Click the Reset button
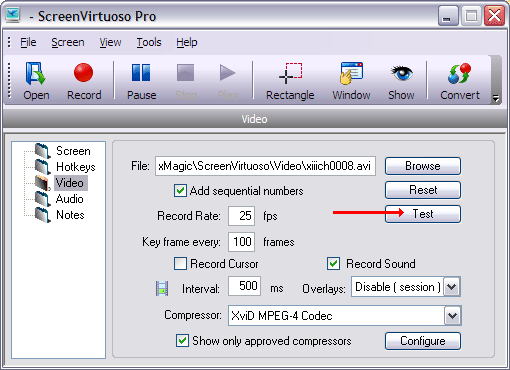 click(x=423, y=190)
